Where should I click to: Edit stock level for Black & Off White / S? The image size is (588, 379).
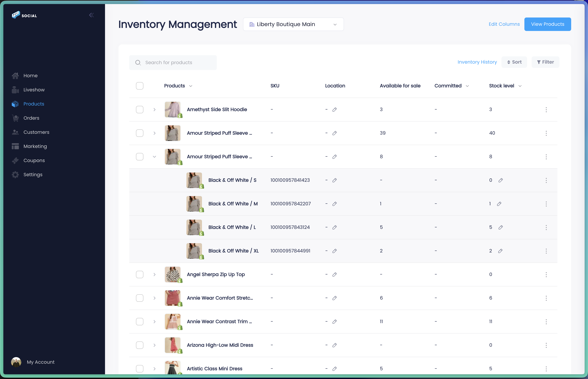(x=500, y=180)
